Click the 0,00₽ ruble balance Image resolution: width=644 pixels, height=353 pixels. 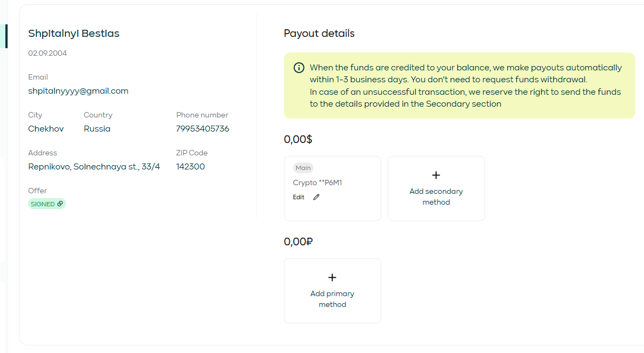(x=298, y=241)
